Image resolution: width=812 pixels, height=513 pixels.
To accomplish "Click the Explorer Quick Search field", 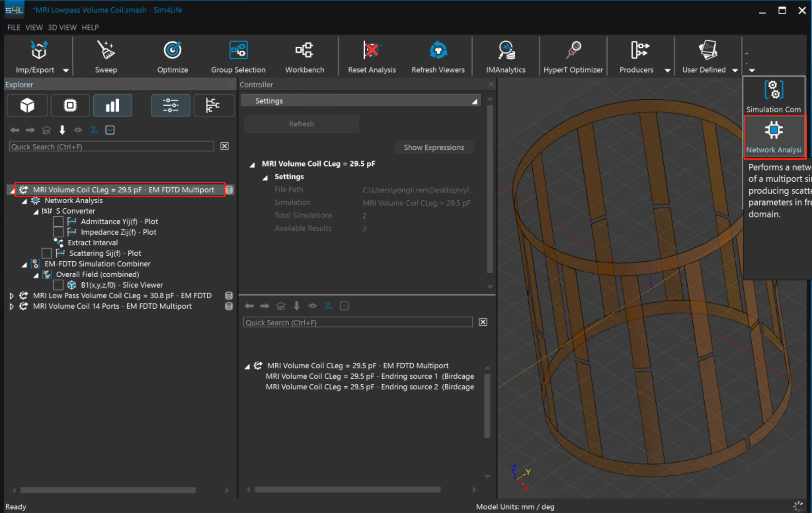I will pyautogui.click(x=111, y=146).
